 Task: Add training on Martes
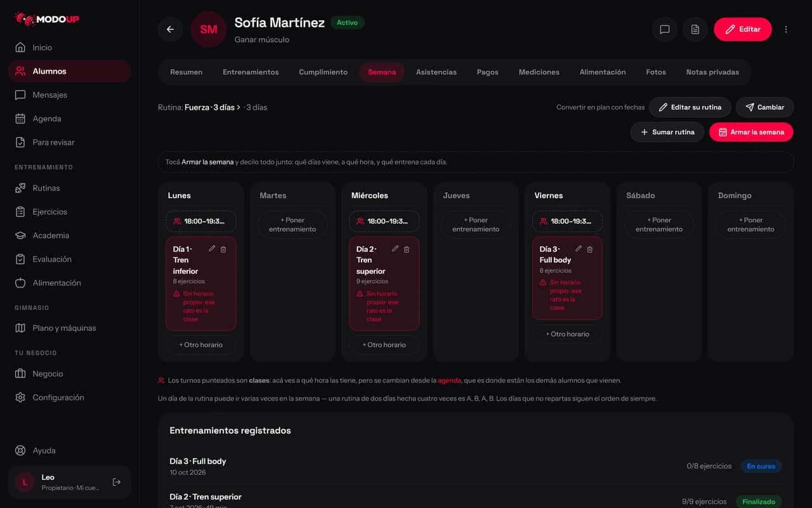click(x=292, y=225)
